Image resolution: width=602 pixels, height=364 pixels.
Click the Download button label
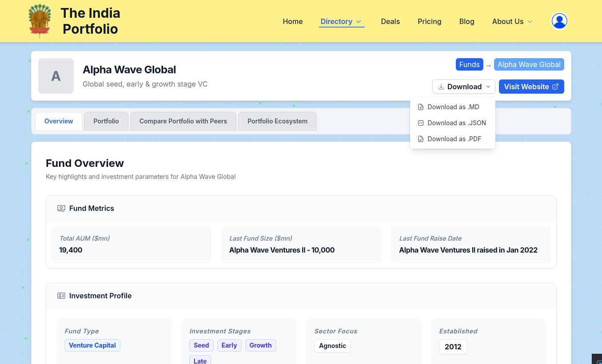(x=464, y=87)
